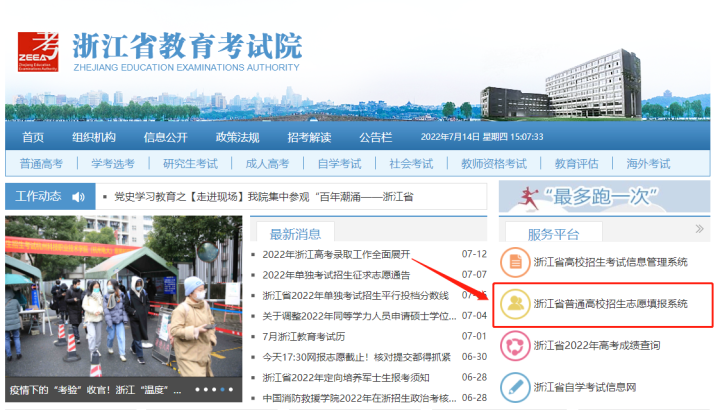Go to the 研究生考试 section

(191, 164)
